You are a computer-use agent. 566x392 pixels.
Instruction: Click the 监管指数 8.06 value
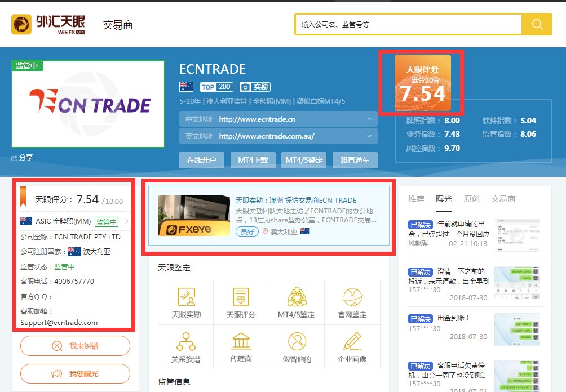point(528,134)
